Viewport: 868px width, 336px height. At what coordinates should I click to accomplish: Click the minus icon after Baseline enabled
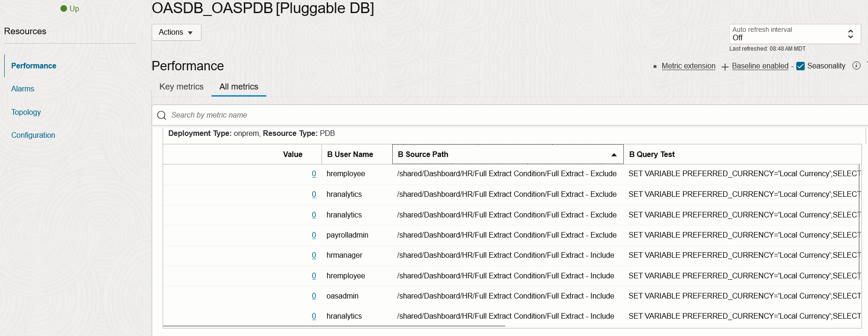[x=792, y=66]
